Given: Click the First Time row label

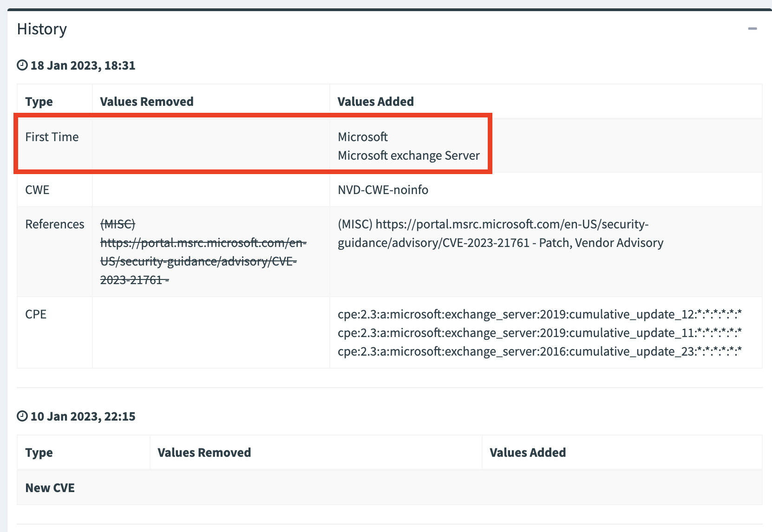Looking at the screenshot, I should [x=52, y=137].
